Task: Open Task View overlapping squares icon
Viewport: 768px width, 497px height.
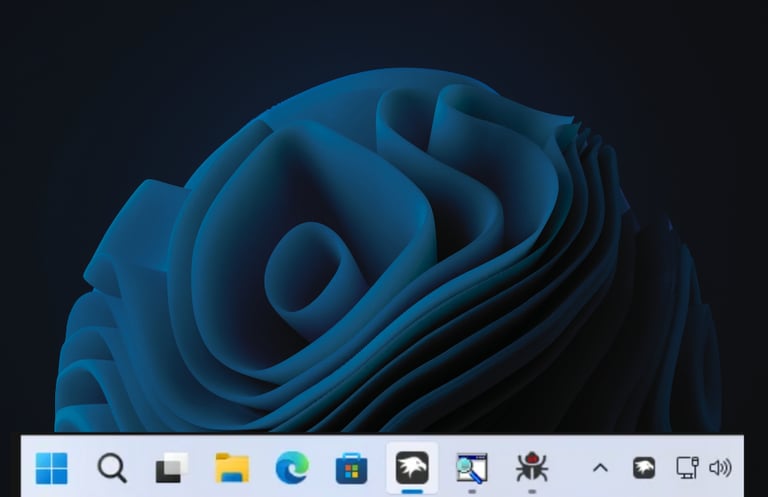Action: [x=172, y=468]
